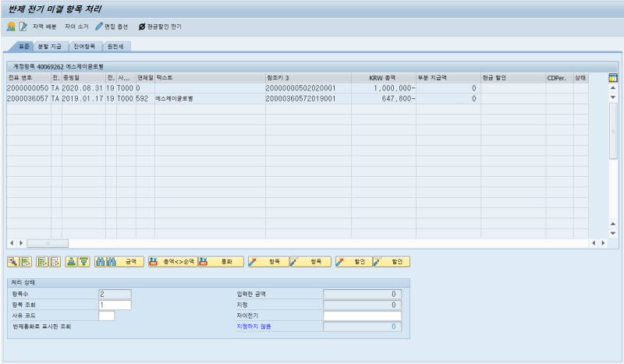Click the 자이전기 input field

point(362,316)
